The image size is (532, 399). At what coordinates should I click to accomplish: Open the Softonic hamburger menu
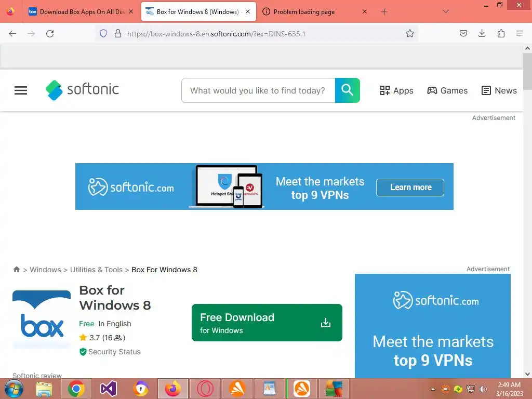[21, 90]
